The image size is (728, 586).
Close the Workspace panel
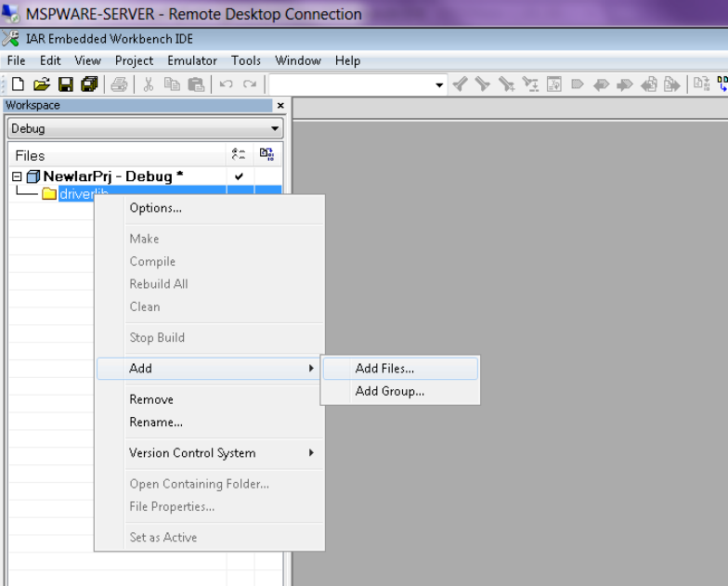[280, 106]
